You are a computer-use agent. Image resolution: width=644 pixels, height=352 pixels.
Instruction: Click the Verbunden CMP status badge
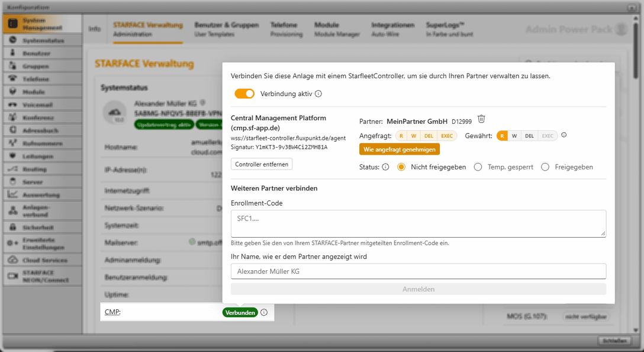tap(240, 312)
